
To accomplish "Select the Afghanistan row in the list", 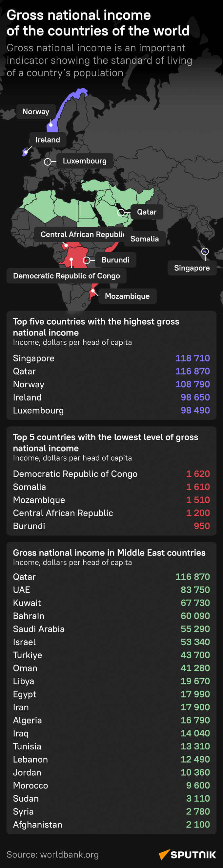I will (x=111, y=825).
